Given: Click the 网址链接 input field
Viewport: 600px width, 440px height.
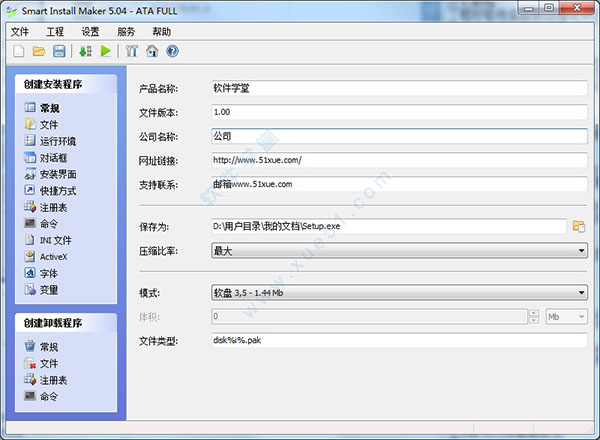Looking at the screenshot, I should [x=398, y=160].
